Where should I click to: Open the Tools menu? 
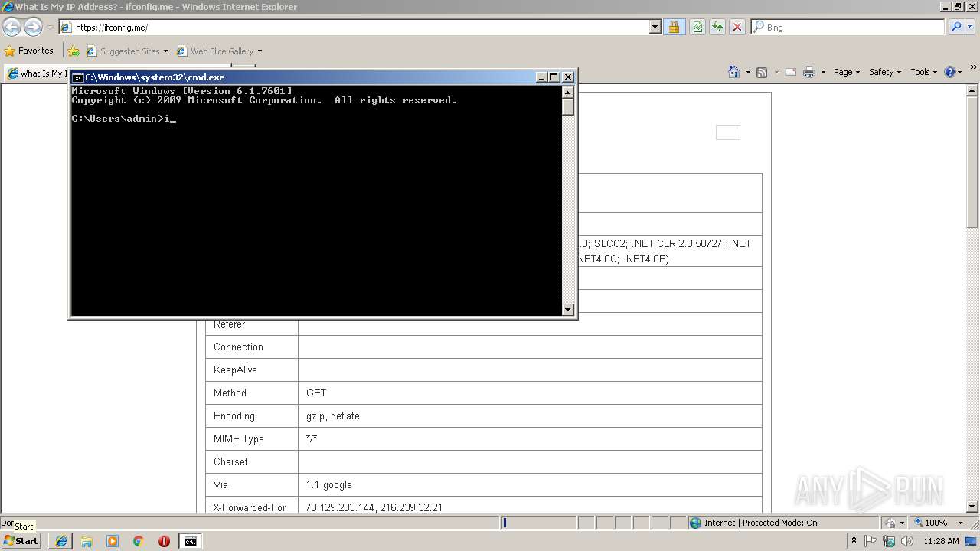[x=924, y=72]
